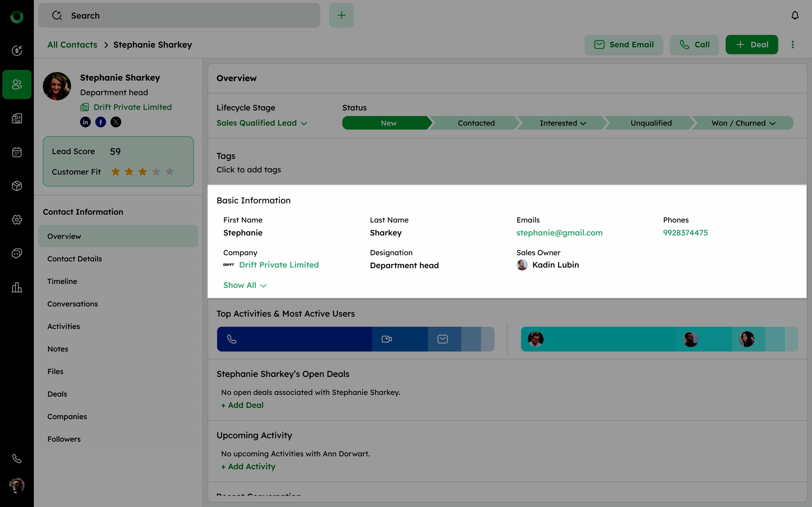Click the phone icon in bottom sidebar
Image resolution: width=812 pixels, height=507 pixels.
coord(17,458)
